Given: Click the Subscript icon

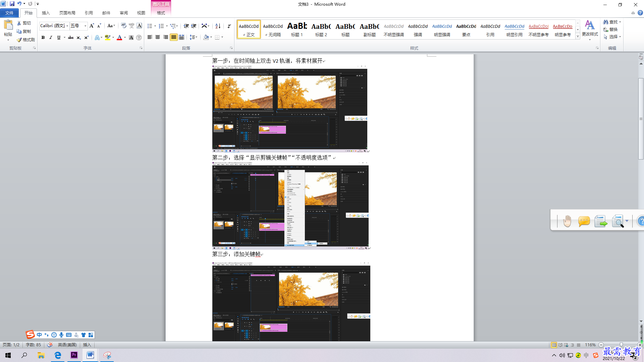Looking at the screenshot, I should [x=78, y=38].
